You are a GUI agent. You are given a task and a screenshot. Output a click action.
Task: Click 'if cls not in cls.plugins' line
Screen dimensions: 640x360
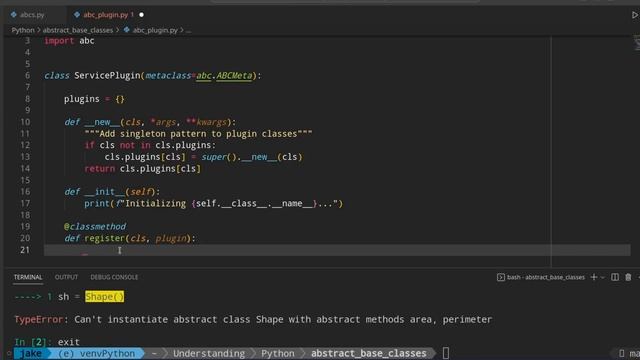coord(150,145)
